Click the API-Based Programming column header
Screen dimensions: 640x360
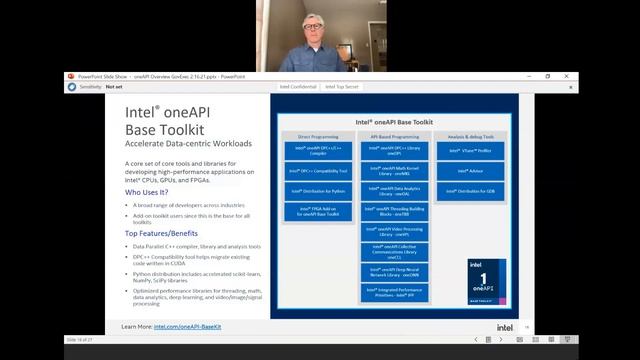(394, 137)
